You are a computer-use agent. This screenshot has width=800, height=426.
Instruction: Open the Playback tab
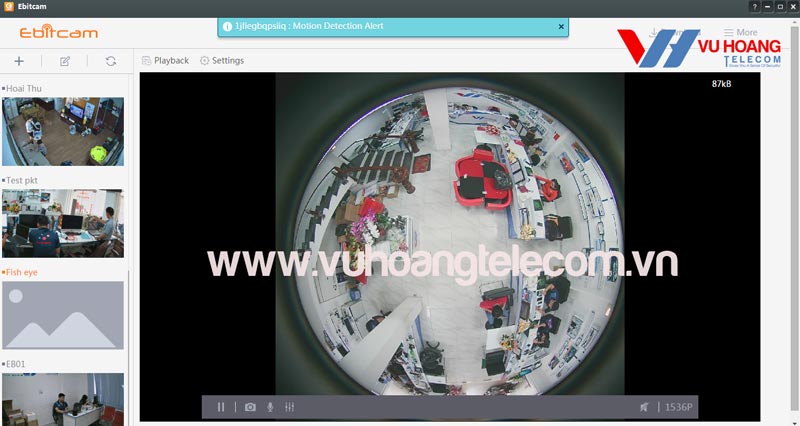pos(165,60)
